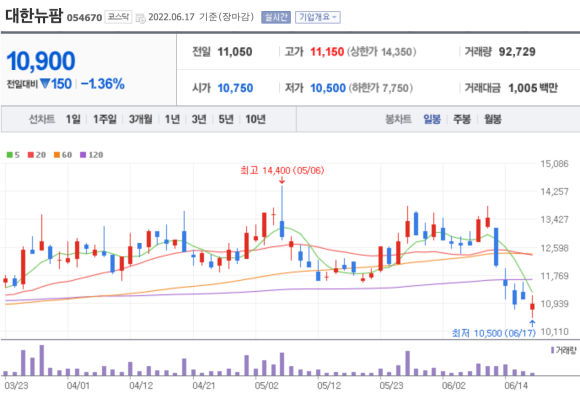This screenshot has width=580, height=399.
Task: Click the 시가 10,750 value
Action: [235, 88]
